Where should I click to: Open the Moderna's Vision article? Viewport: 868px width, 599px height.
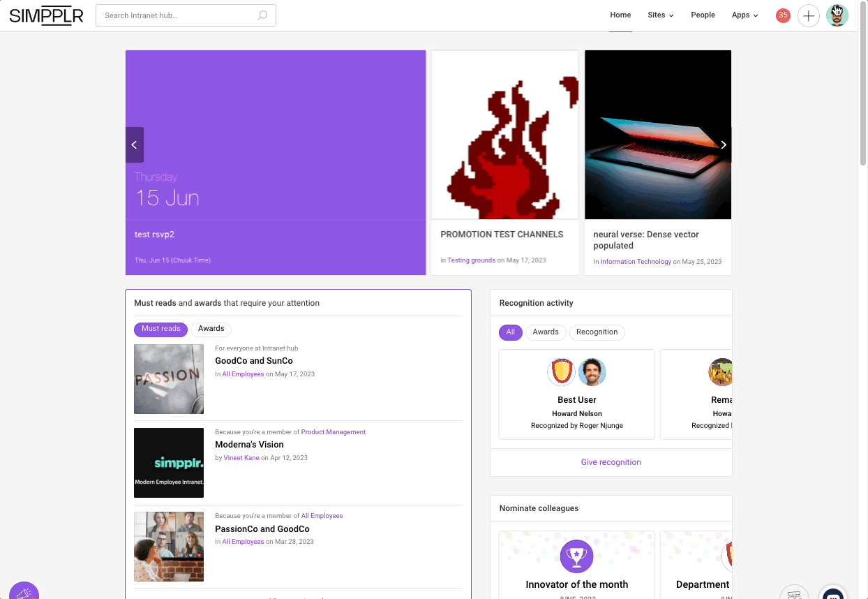(x=249, y=445)
